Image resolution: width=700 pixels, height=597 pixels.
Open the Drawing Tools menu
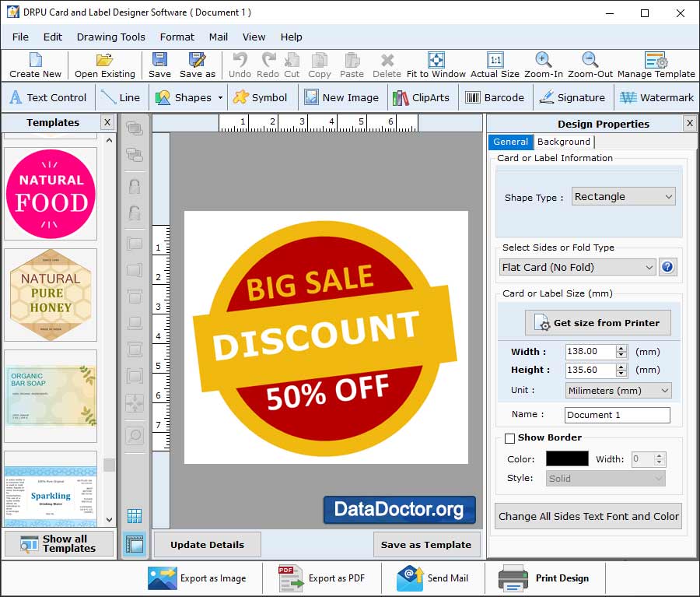(110, 37)
